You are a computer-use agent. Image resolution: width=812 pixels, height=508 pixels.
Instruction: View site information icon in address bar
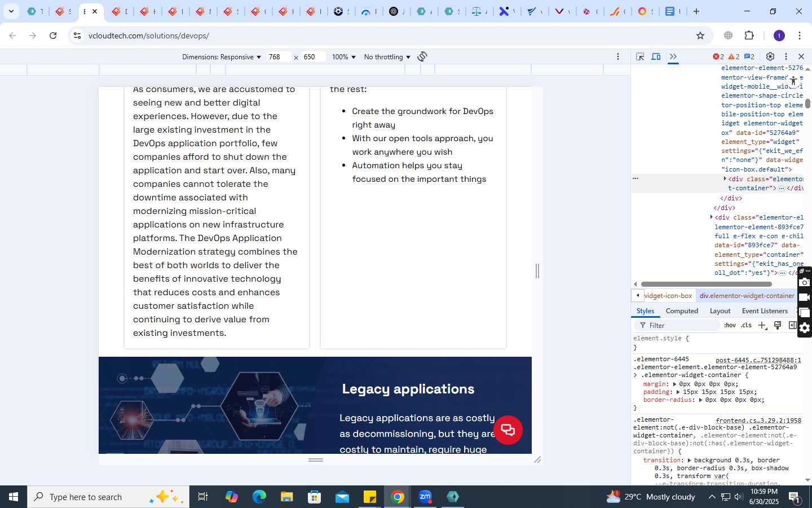click(x=77, y=36)
